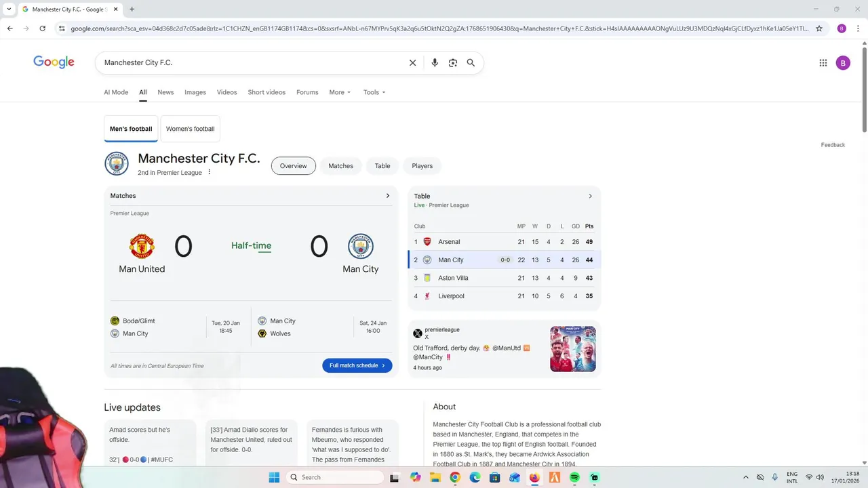This screenshot has width=868, height=488.
Task: Switch to AI Mode tab
Action: (116, 92)
